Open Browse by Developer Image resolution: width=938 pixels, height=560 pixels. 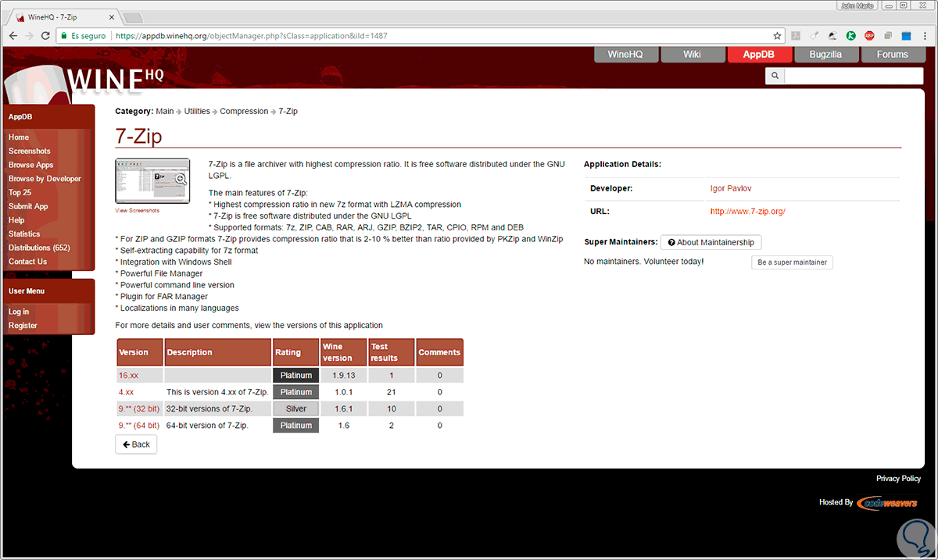coord(45,179)
